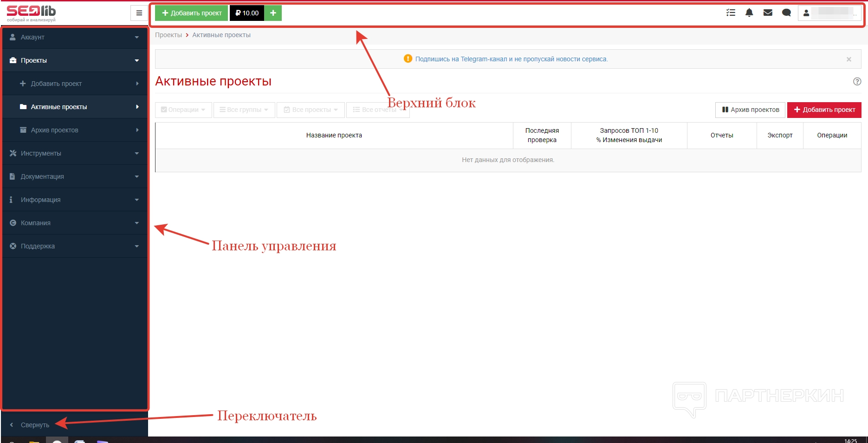Click the SEOlib logo
Screen dimensions: 868x443
pyautogui.click(x=31, y=13)
